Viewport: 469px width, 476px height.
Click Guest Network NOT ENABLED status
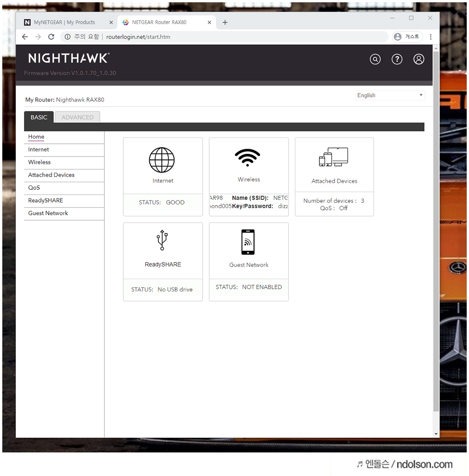pos(249,287)
